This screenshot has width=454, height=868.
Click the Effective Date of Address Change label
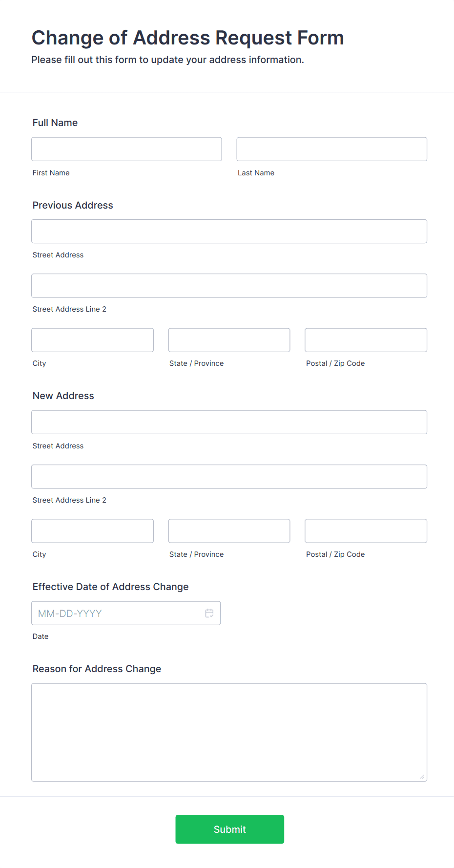110,586
